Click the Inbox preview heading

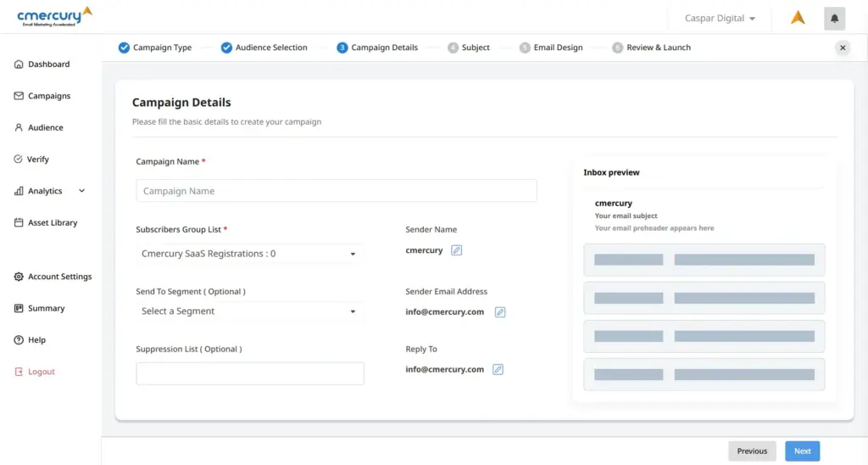pyautogui.click(x=611, y=172)
